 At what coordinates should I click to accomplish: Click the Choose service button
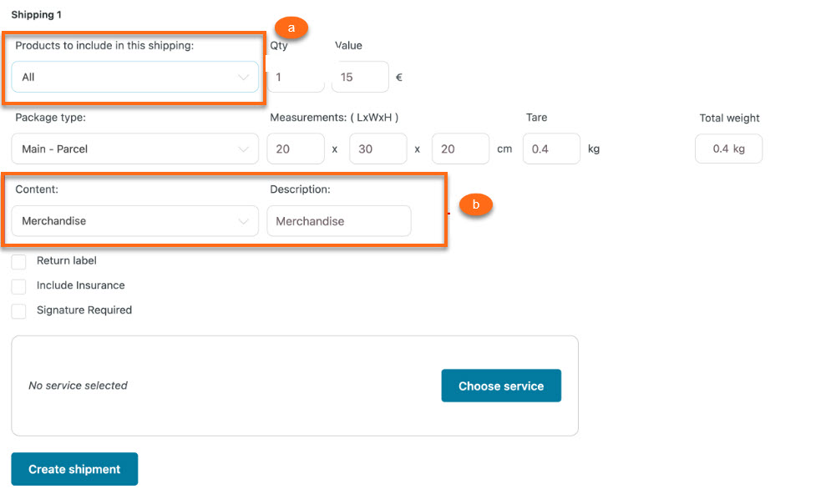(x=501, y=386)
